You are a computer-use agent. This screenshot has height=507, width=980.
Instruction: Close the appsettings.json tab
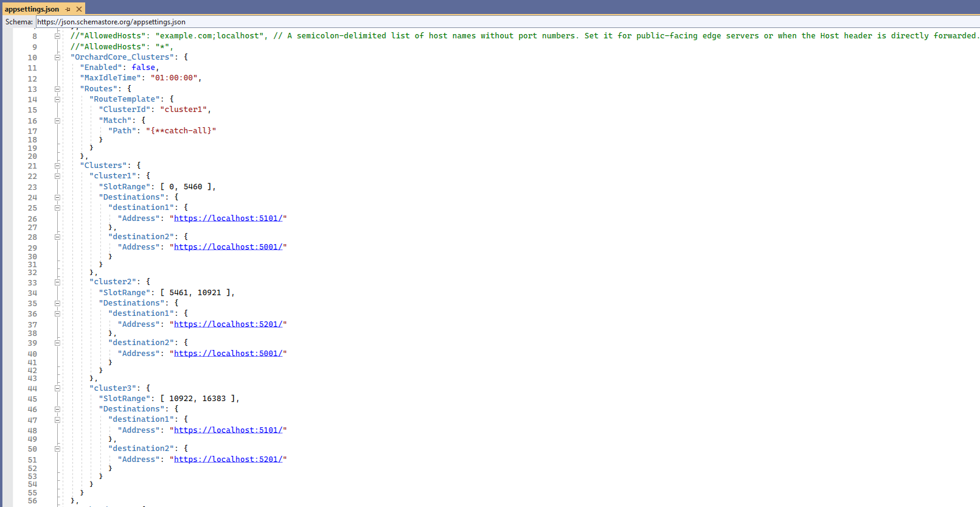click(x=79, y=9)
